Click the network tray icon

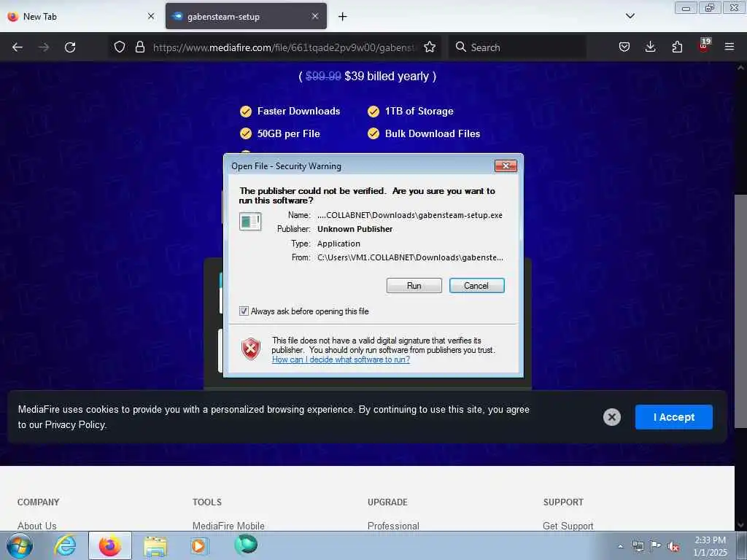coord(638,546)
